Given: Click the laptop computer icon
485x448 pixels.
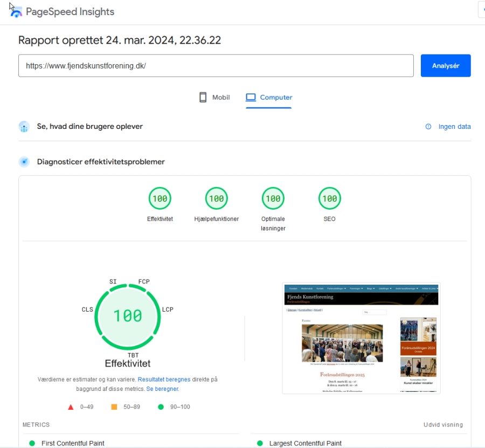Looking at the screenshot, I should [x=251, y=98].
